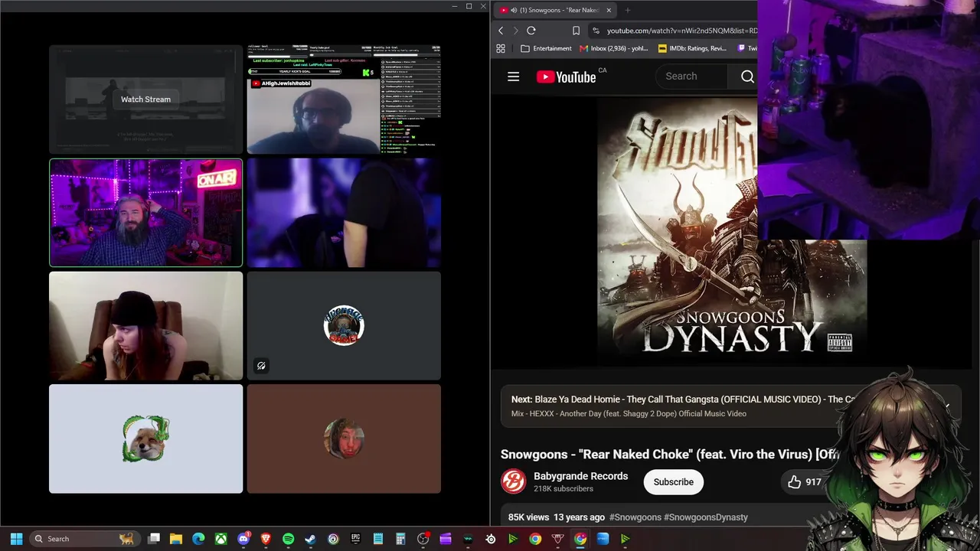Viewport: 980px width, 551px height.
Task: Open the browser apps grid icon
Action: coord(501,48)
